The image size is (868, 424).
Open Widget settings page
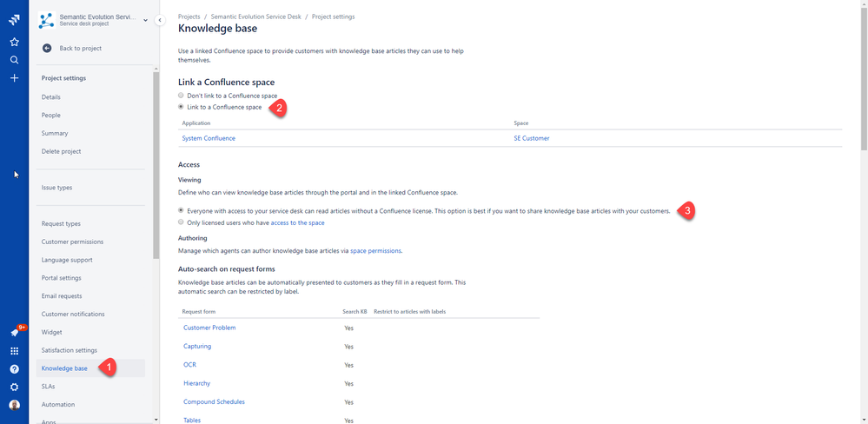51,332
